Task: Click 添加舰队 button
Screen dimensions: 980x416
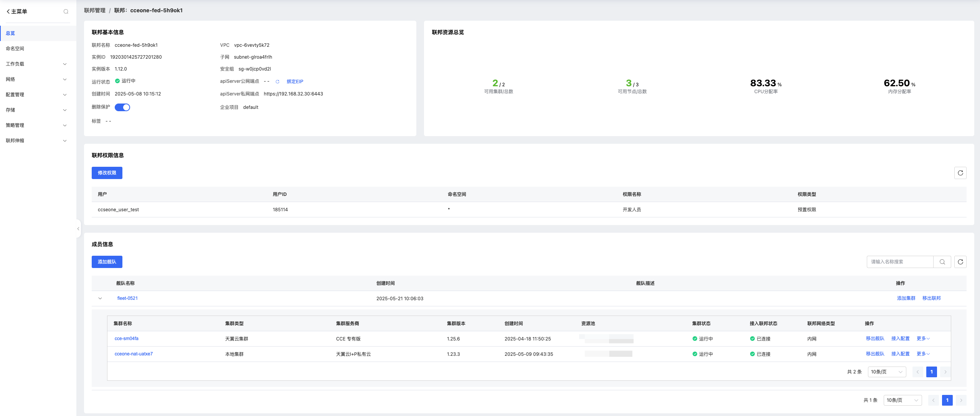Action: click(107, 262)
